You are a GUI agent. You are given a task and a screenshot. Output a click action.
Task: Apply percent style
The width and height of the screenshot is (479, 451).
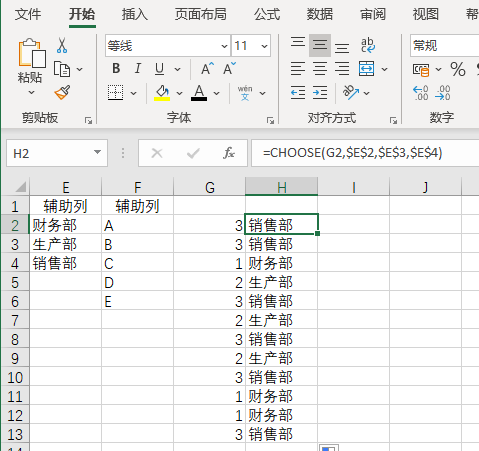coord(458,69)
